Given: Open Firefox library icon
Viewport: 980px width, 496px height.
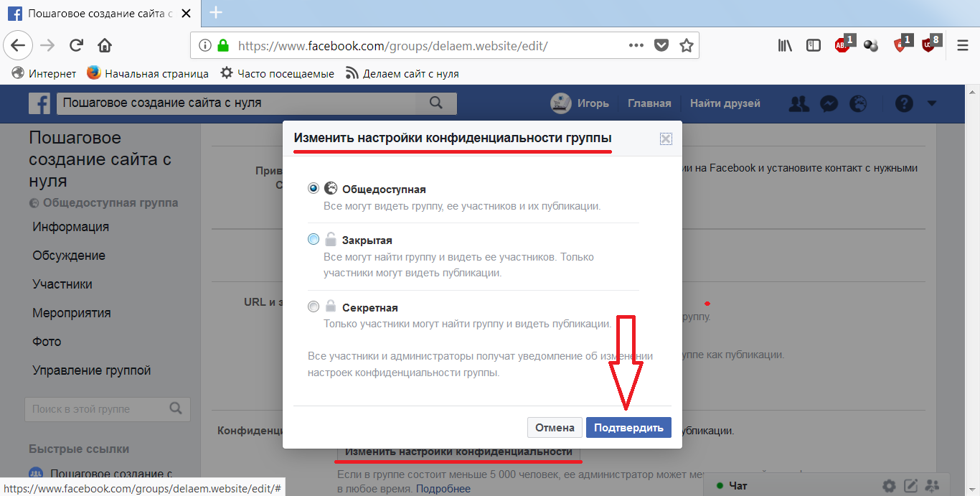Looking at the screenshot, I should [x=785, y=45].
